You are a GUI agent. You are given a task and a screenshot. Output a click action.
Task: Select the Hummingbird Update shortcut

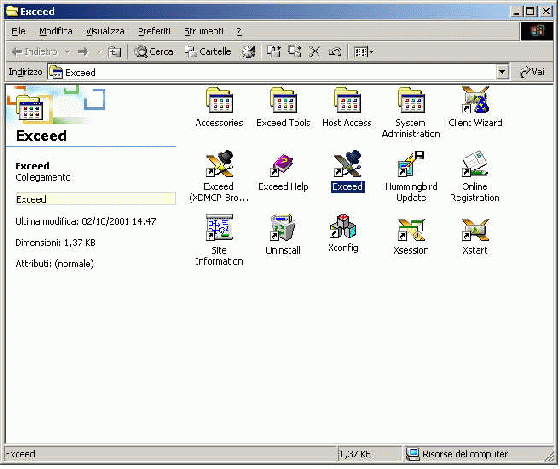click(x=411, y=176)
